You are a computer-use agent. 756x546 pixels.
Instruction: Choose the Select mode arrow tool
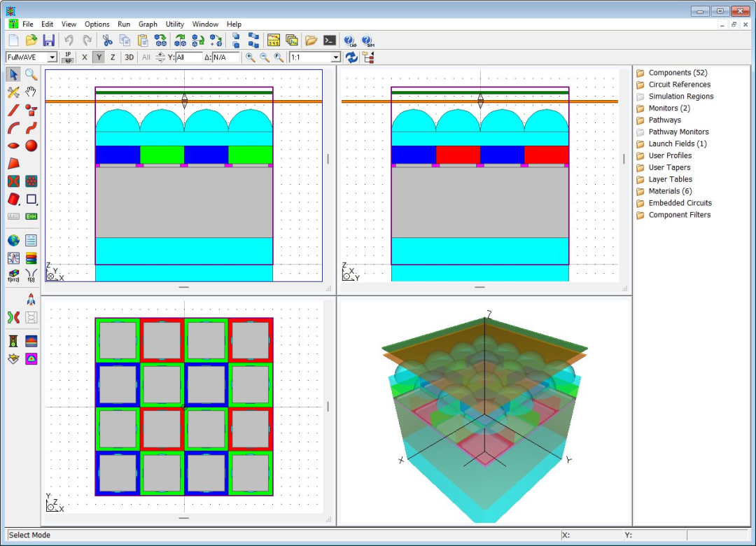(13, 74)
